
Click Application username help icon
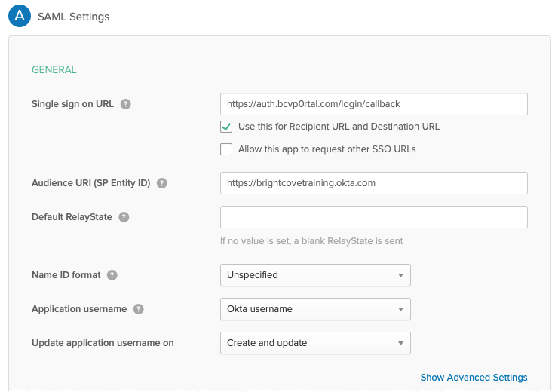tap(139, 309)
